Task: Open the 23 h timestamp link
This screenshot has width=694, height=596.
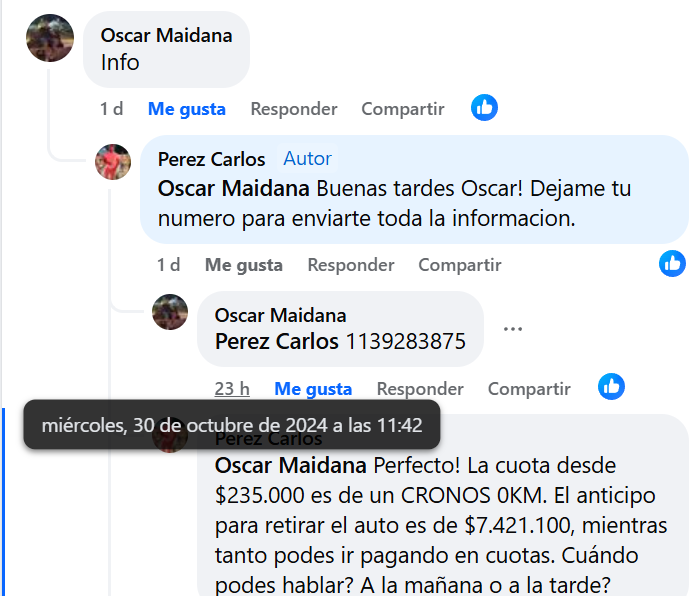Action: pyautogui.click(x=232, y=389)
